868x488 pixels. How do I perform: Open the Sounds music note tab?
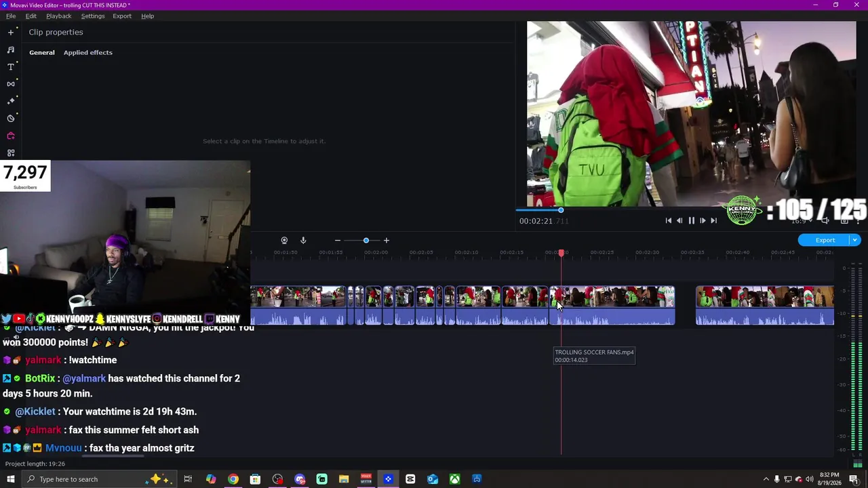11,49
